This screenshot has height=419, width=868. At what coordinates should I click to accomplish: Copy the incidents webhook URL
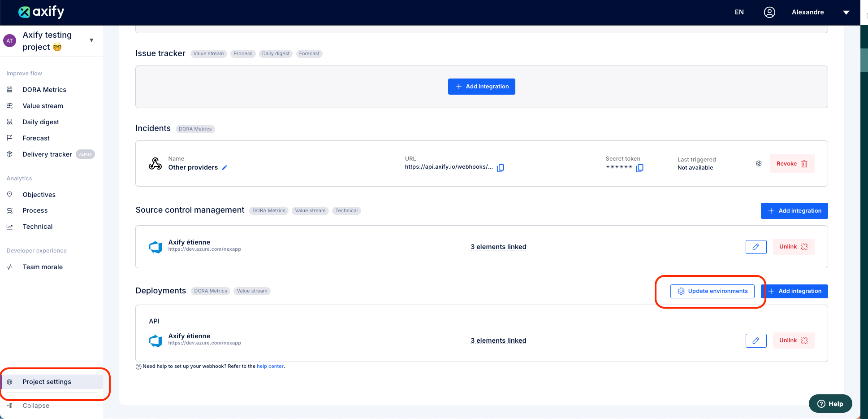click(x=501, y=168)
